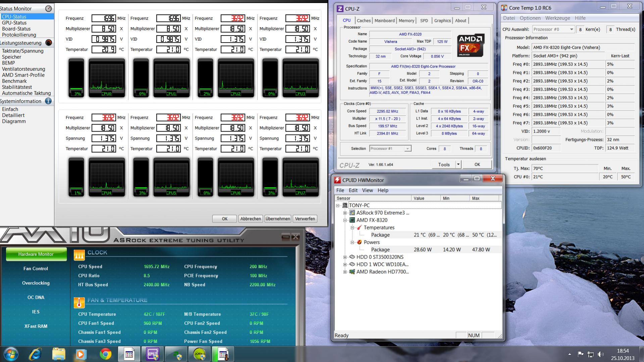The width and height of the screenshot is (644, 362).
Task: Switch to Core Temp taskbar icon with thermometer
Action: pyautogui.click(x=223, y=354)
